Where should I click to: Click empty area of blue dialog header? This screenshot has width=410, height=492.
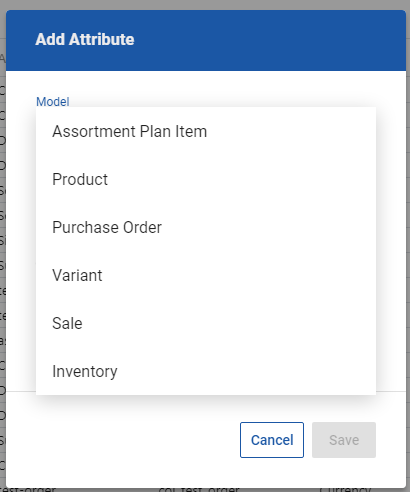coord(267,40)
